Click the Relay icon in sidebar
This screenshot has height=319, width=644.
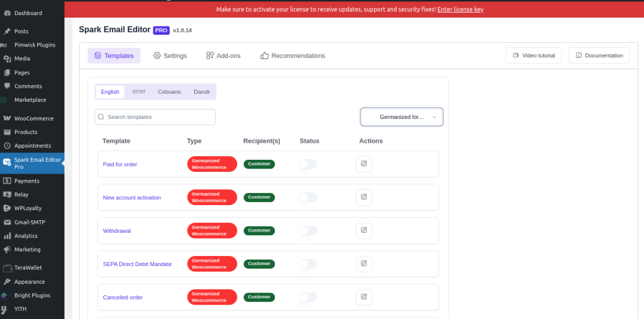click(7, 194)
